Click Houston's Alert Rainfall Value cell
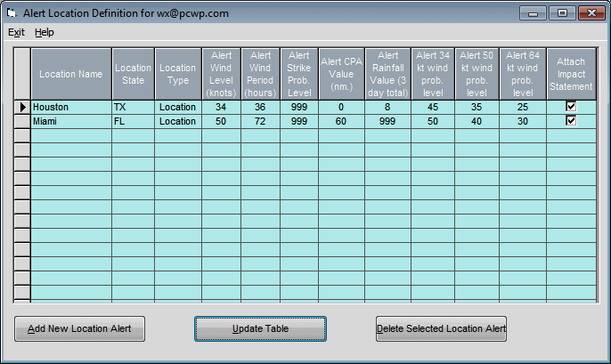Image resolution: width=611 pixels, height=364 pixels. pos(387,107)
